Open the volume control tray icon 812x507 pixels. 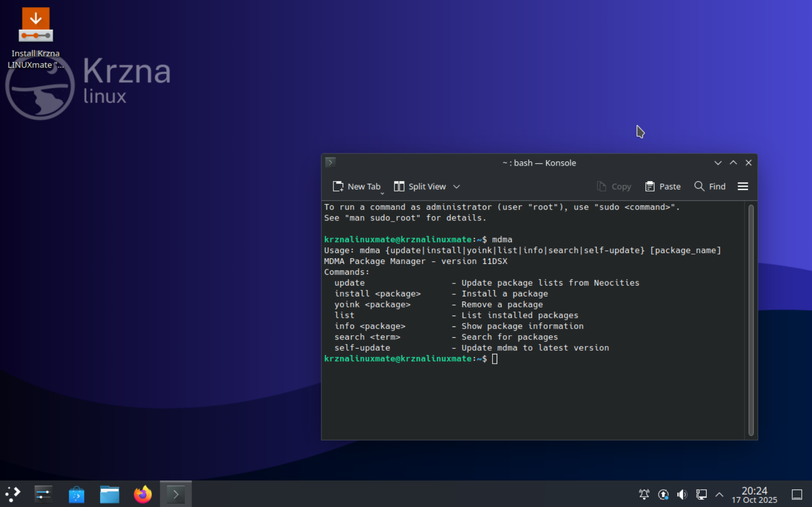682,495
